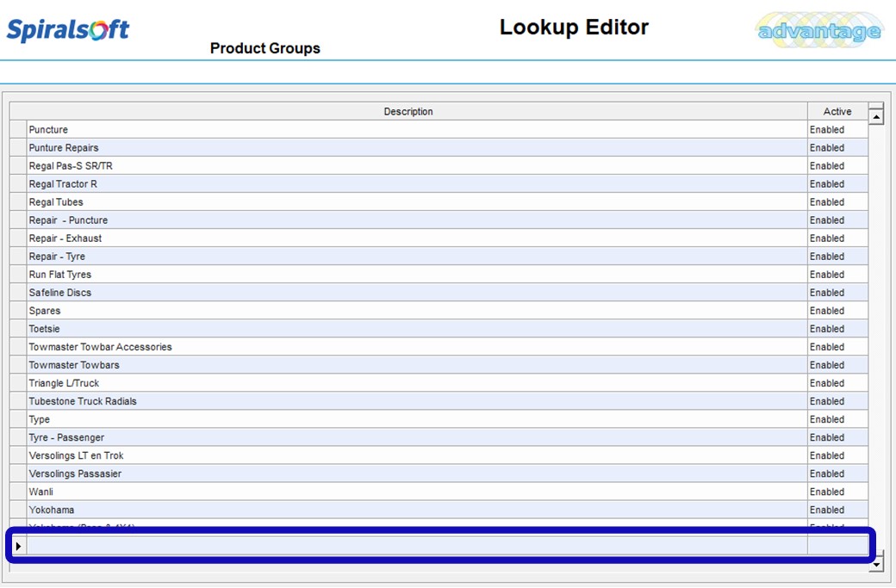Screen dimensions: 896x588
Task: Select the Versolings LT en Trok row
Action: click(439, 455)
